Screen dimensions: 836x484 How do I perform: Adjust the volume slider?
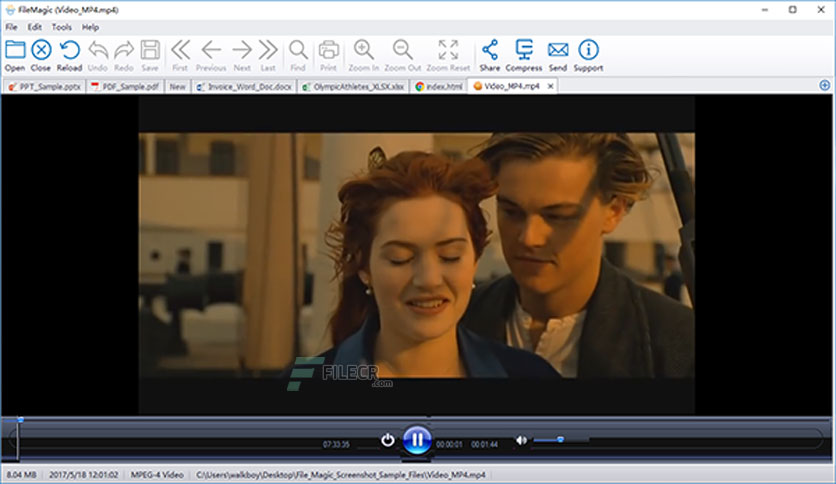(561, 440)
